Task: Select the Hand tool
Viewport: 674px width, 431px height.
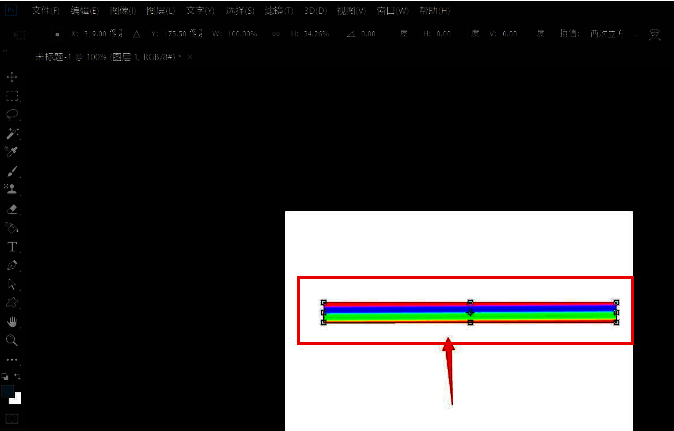Action: point(12,322)
